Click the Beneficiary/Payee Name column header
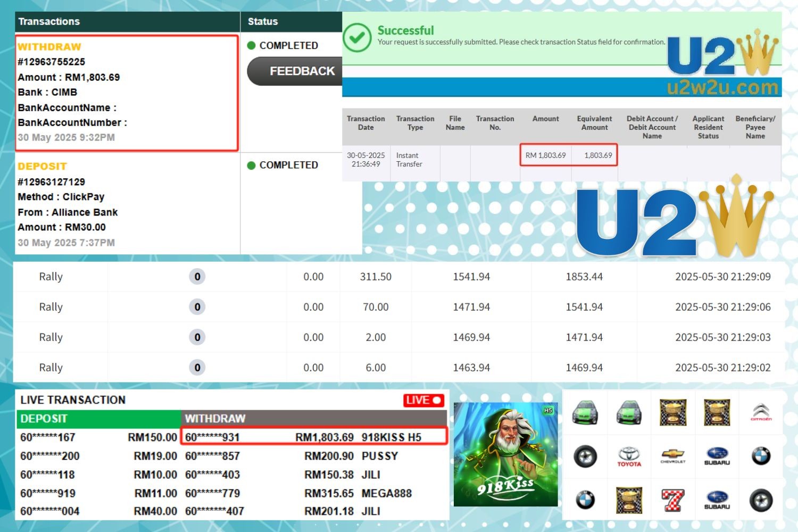Viewport: 798px width, 532px height. pyautogui.click(x=755, y=127)
